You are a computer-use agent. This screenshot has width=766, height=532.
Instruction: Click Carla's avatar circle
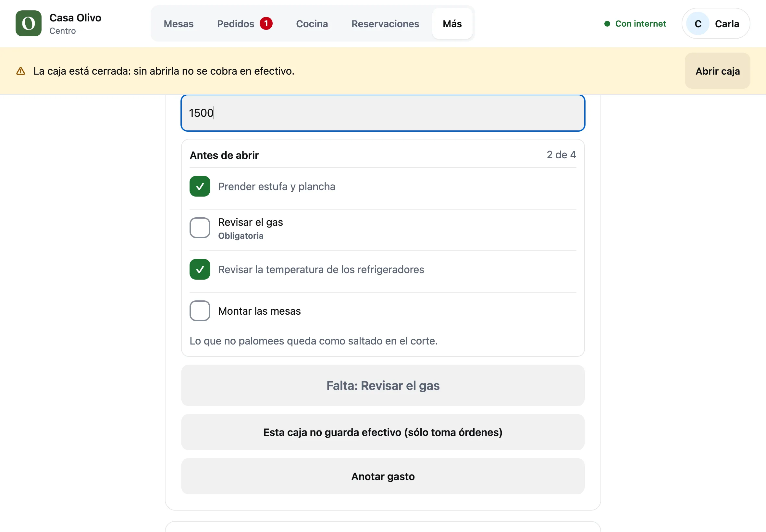point(698,23)
